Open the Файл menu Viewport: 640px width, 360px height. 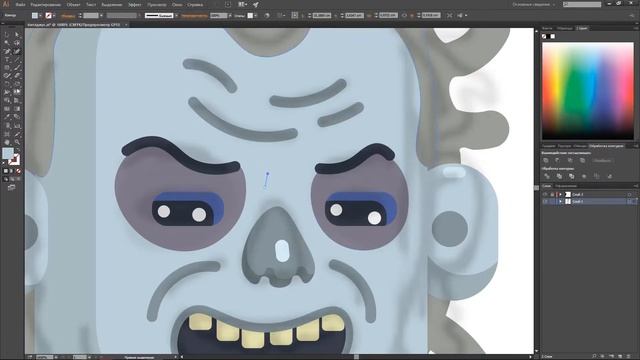20,5
